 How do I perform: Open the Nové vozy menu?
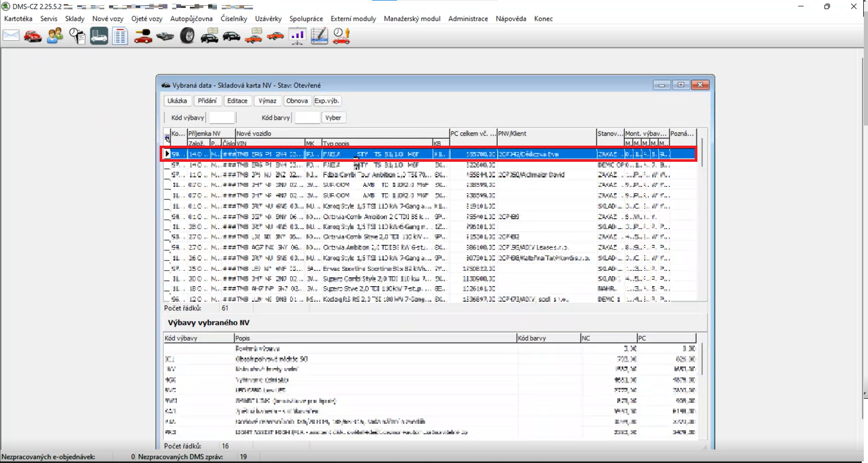(107, 19)
